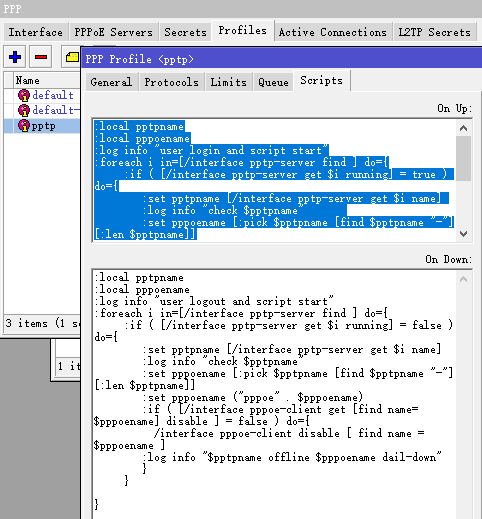
Task: Select the default profile icon
Action: point(24,95)
